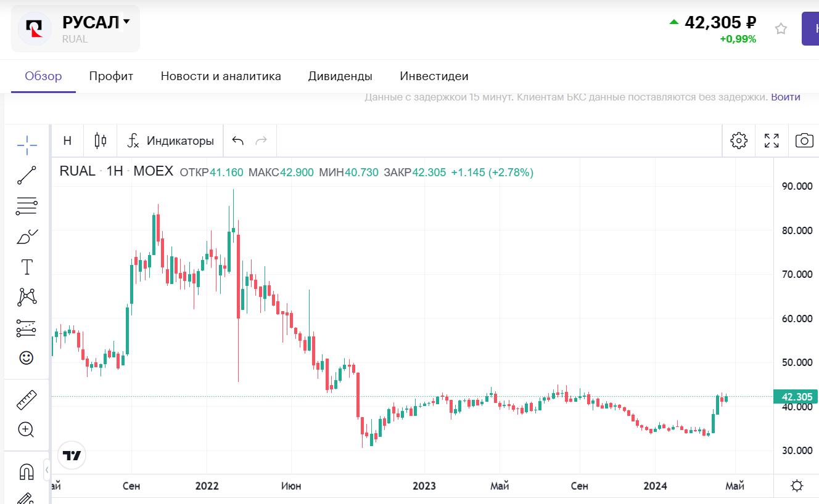The width and height of the screenshot is (819, 504).
Task: Add РУСАЛ to favorites with star
Action: (x=781, y=29)
